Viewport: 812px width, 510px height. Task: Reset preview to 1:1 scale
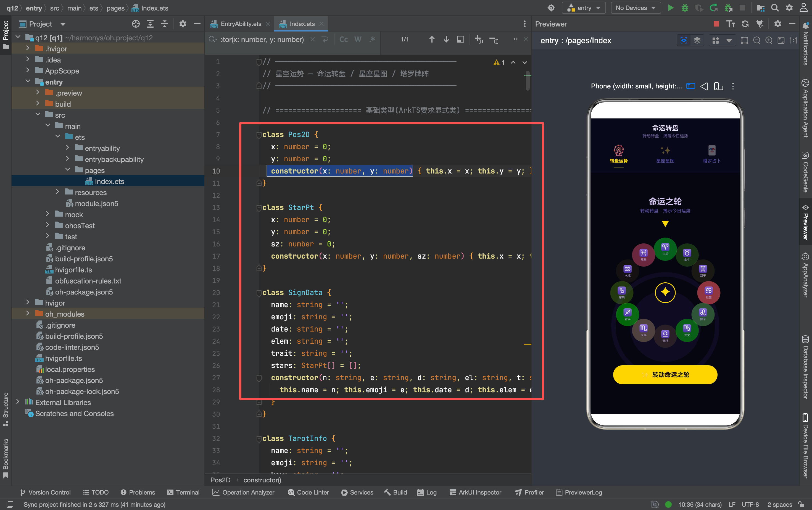click(x=793, y=41)
